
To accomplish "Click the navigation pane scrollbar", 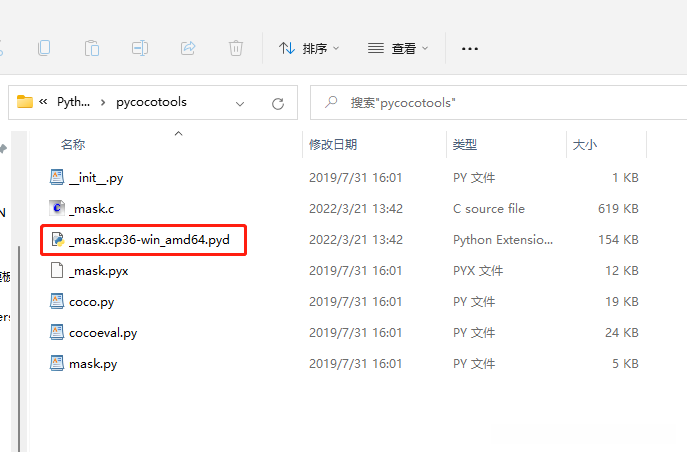I will pos(19,348).
